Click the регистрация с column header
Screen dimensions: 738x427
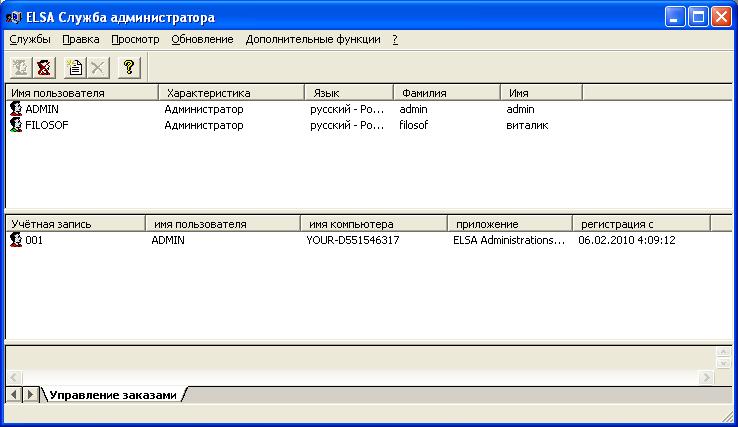639,224
